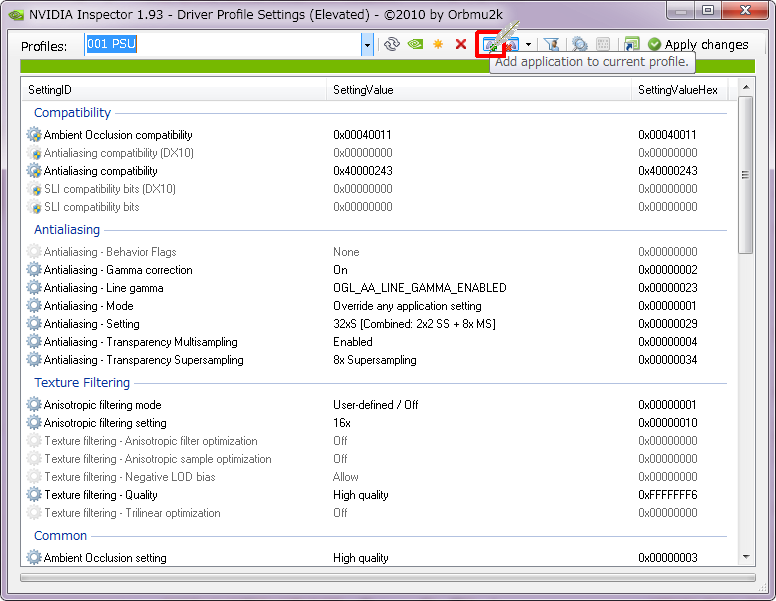Screen dimensions: 776x601
Task: Select the 8x Supersampling value
Action: coord(375,360)
